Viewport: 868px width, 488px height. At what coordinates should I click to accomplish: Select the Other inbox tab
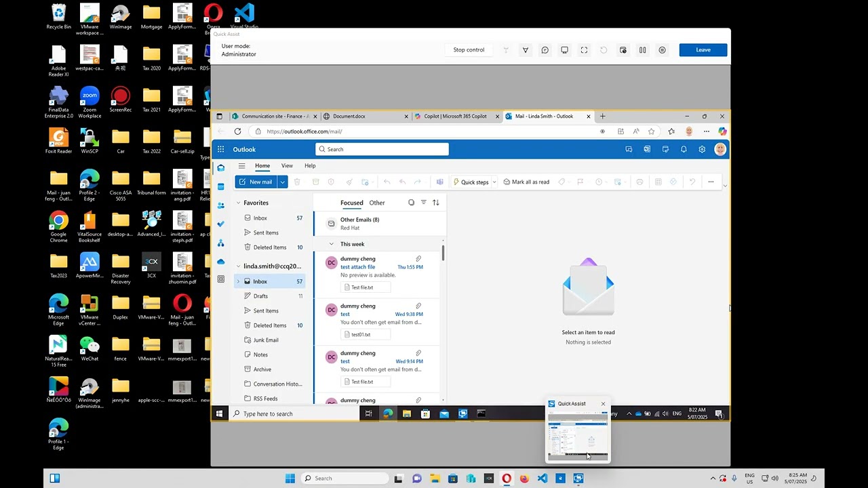click(x=377, y=203)
